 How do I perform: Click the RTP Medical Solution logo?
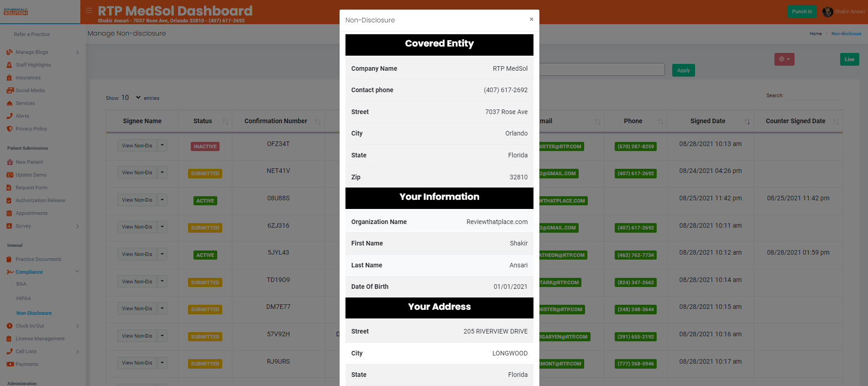(16, 11)
